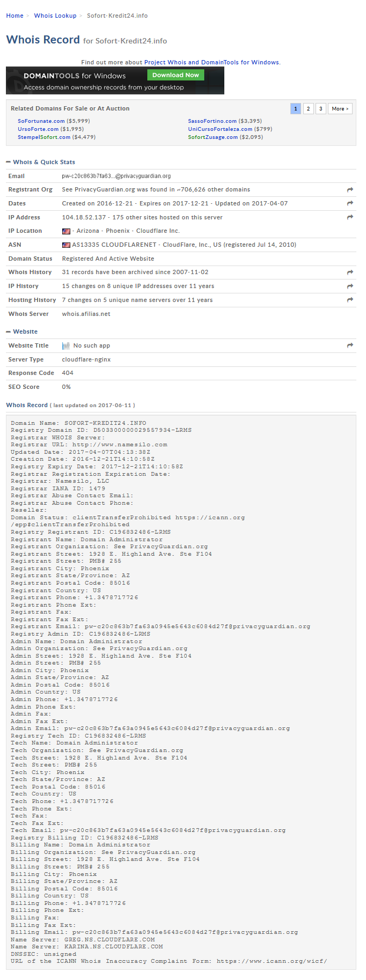Open Home breadcrumb link
This screenshot has width=366, height=980.
(14, 16)
